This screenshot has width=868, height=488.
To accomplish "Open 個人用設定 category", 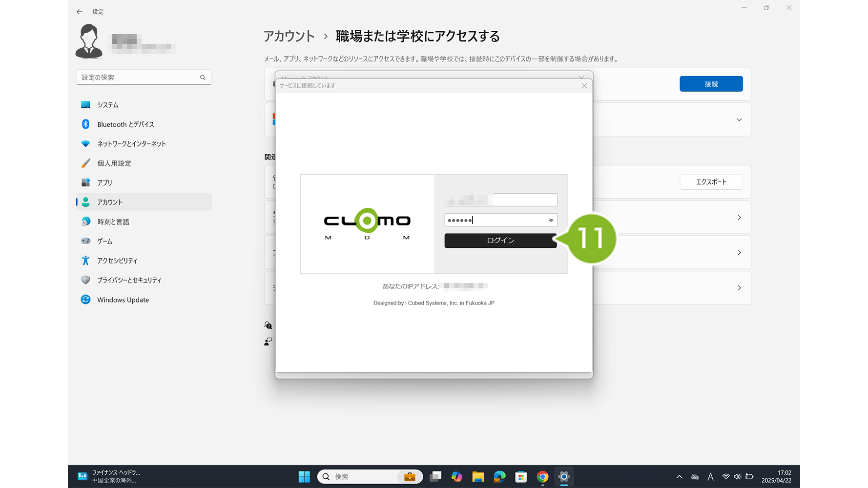I will (144, 163).
